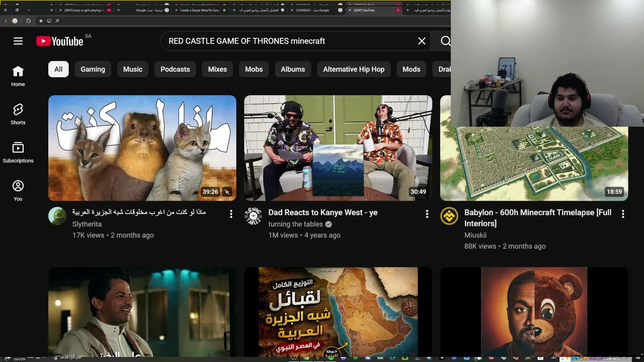Open the Kanye half-bear face thumbnail
The height and width of the screenshot is (362, 644).
tap(534, 312)
